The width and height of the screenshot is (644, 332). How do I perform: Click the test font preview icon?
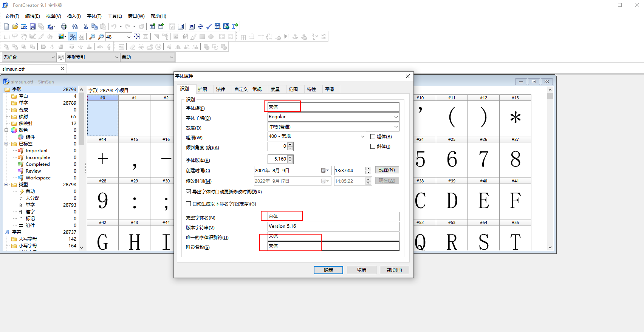[218, 26]
